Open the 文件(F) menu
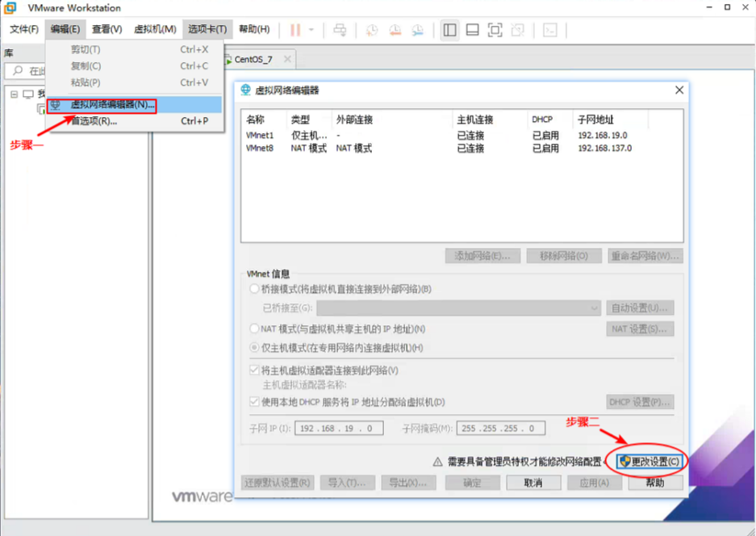The width and height of the screenshot is (756, 536). pyautogui.click(x=24, y=29)
